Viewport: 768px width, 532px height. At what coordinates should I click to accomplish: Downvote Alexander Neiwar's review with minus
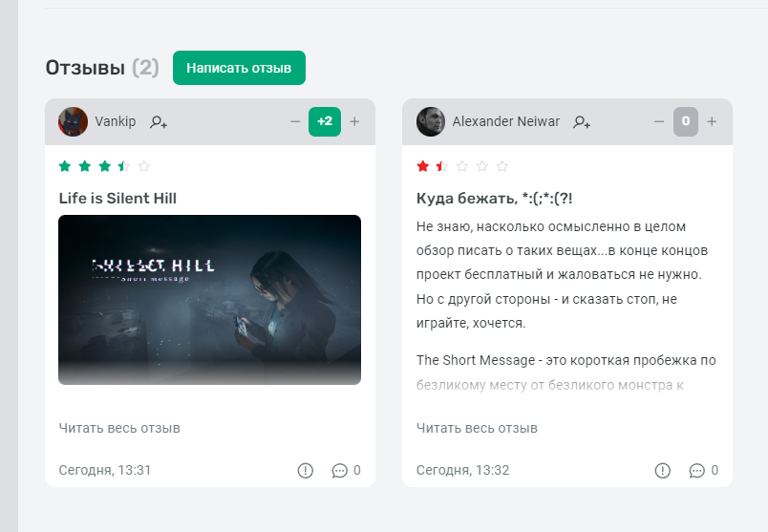659,121
